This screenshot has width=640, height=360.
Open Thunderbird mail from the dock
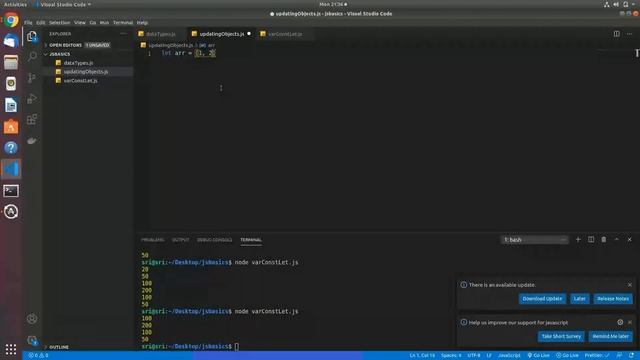(x=11, y=41)
